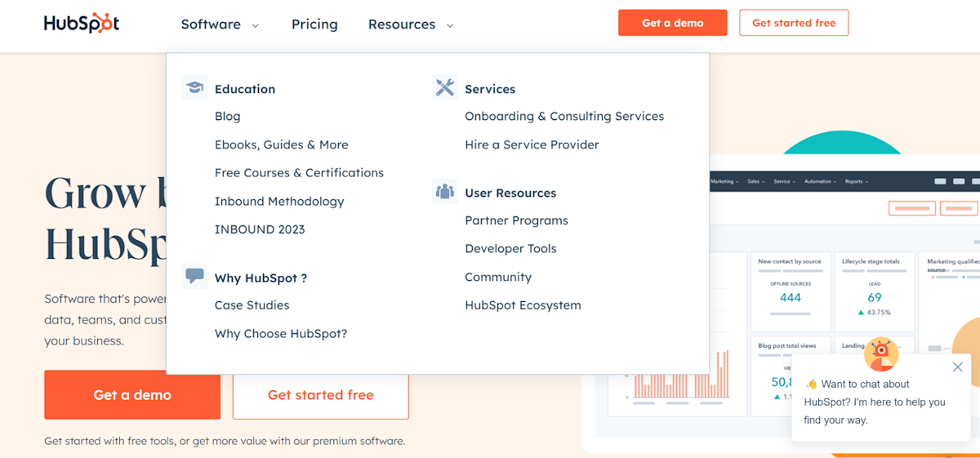The width and height of the screenshot is (980, 458).
Task: Click the Services section heading
Action: coord(490,89)
